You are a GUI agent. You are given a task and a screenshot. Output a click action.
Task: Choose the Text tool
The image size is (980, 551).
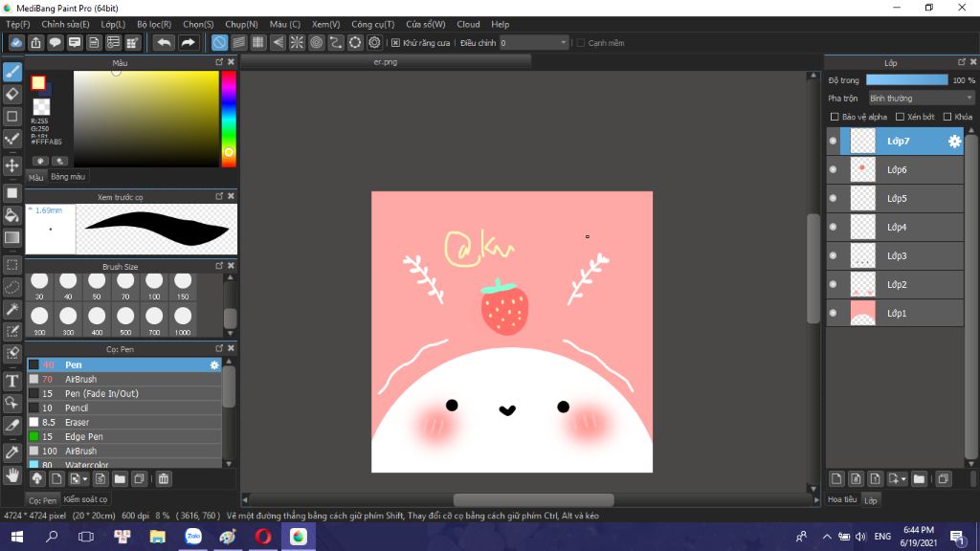(x=11, y=381)
